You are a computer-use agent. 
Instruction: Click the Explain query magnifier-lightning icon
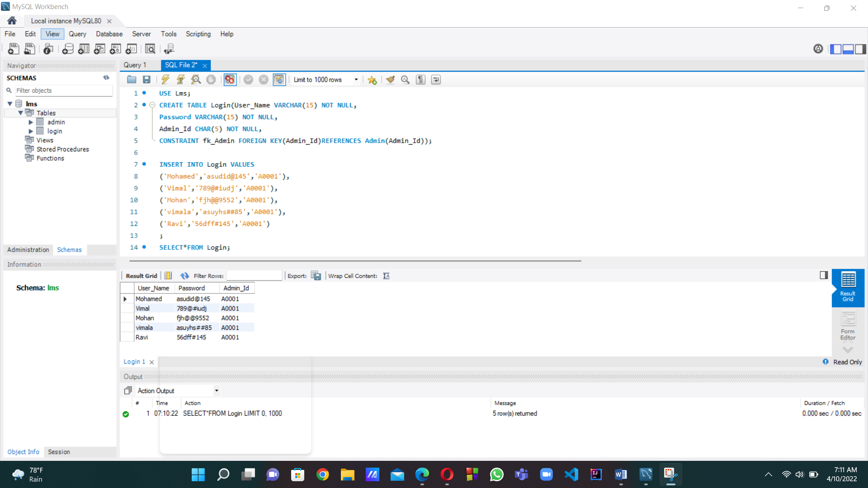196,80
